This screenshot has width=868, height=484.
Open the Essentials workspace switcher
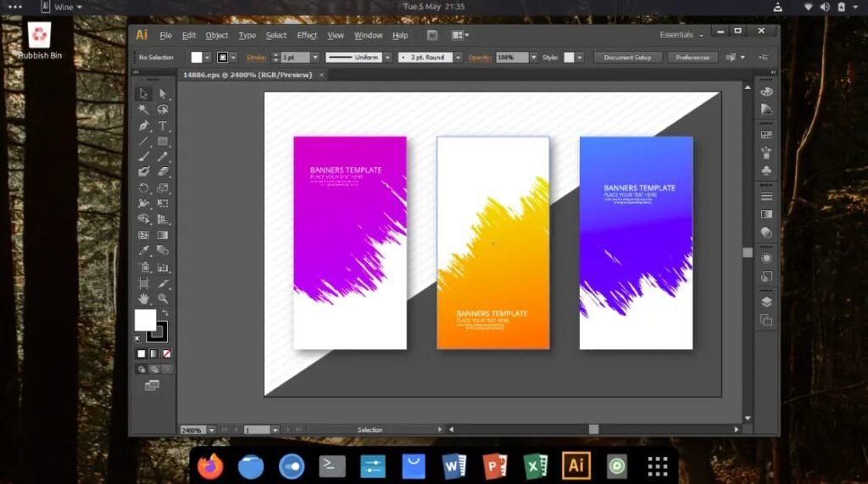[681, 35]
